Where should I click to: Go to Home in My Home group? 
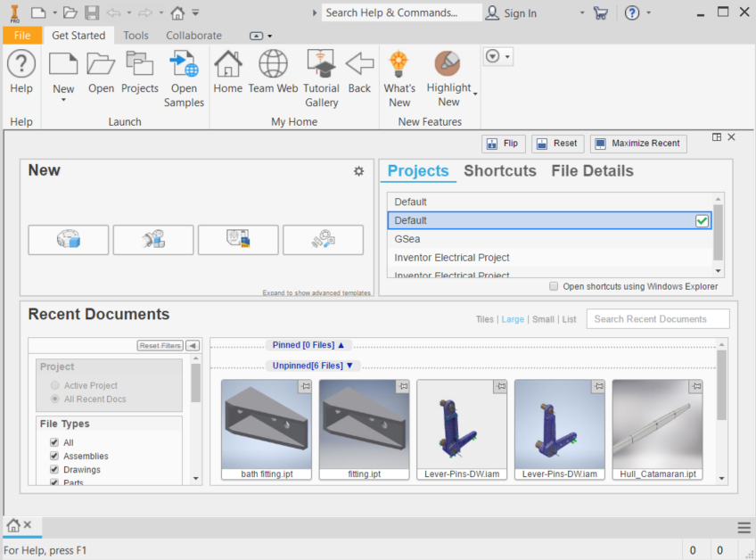227,63
